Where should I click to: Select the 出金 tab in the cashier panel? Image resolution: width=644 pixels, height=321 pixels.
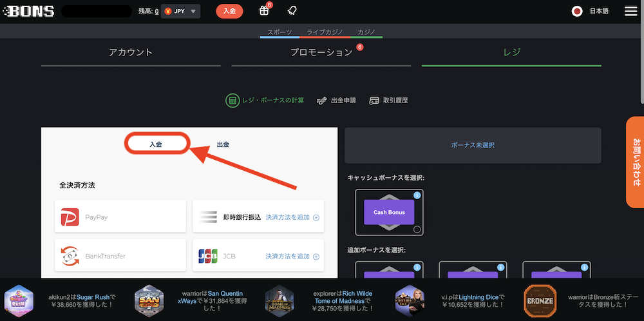pyautogui.click(x=223, y=144)
